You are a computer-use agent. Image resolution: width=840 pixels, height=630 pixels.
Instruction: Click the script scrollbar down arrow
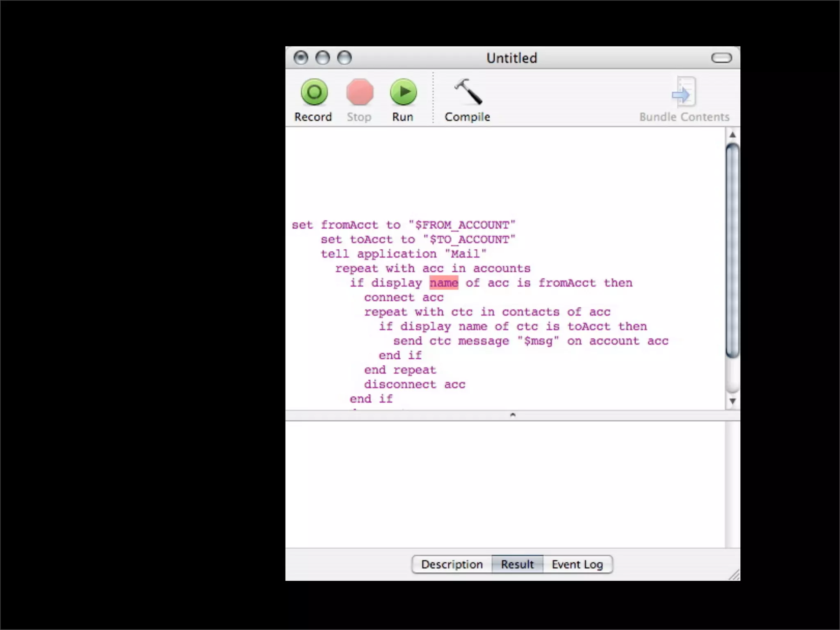click(733, 401)
